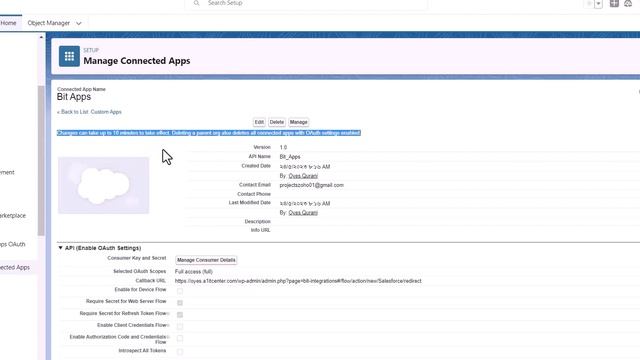Click the Trailhead guidance icon in the header
Screen dimensions: 640x360
click(x=628, y=3)
